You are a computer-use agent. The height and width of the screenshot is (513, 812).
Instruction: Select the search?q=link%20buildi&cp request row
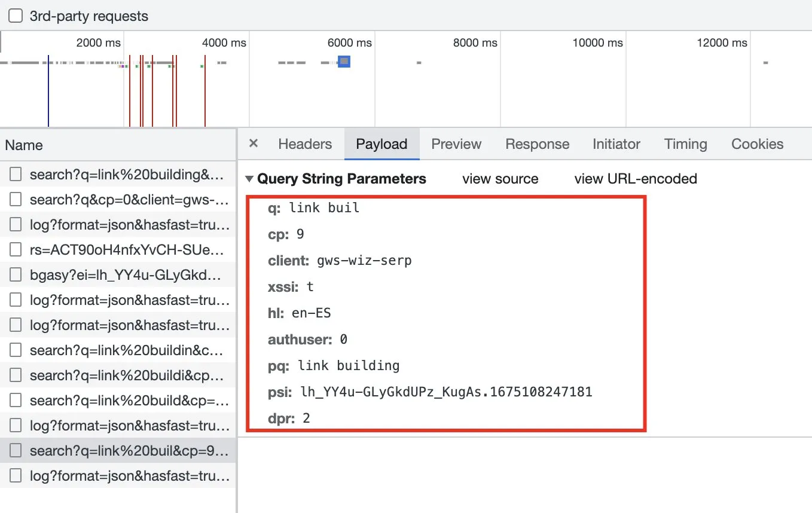coord(118,375)
